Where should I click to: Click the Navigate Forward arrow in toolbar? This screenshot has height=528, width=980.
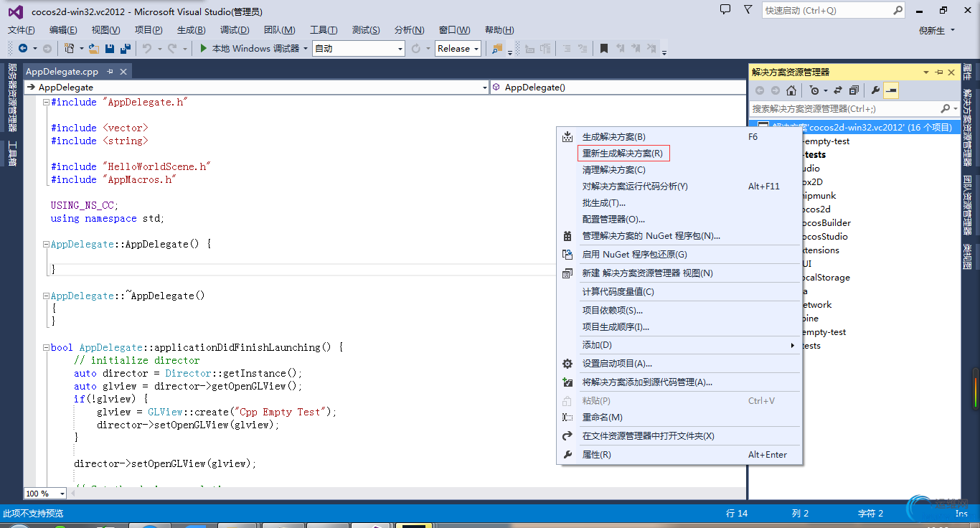tap(47, 48)
